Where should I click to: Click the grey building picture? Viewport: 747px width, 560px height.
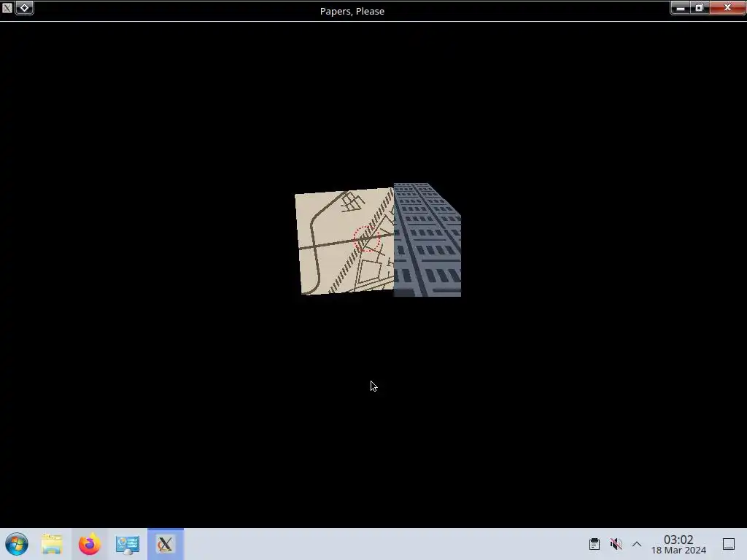(427, 240)
